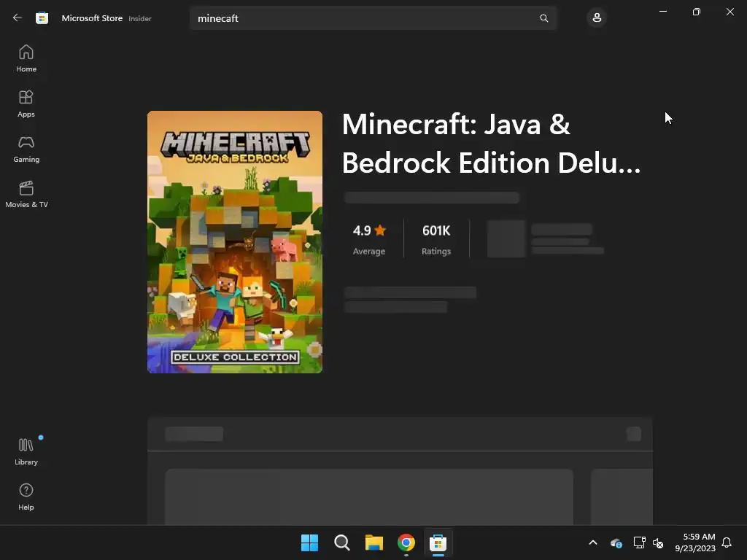Open File Explorer from taskbar
This screenshot has height=560, width=747.
coord(374,542)
